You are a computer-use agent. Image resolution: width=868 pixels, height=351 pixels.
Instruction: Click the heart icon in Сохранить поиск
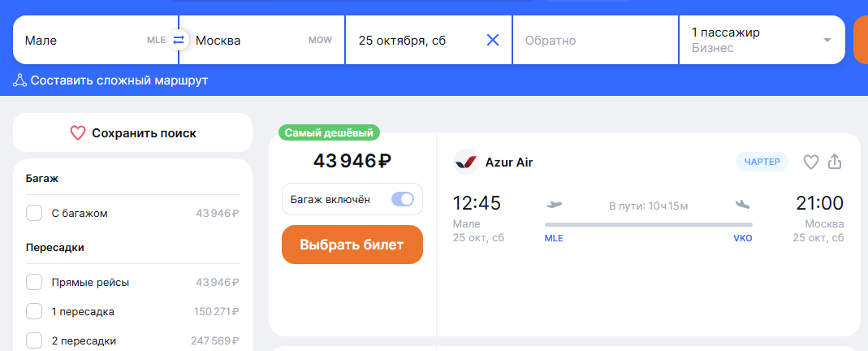(x=78, y=133)
